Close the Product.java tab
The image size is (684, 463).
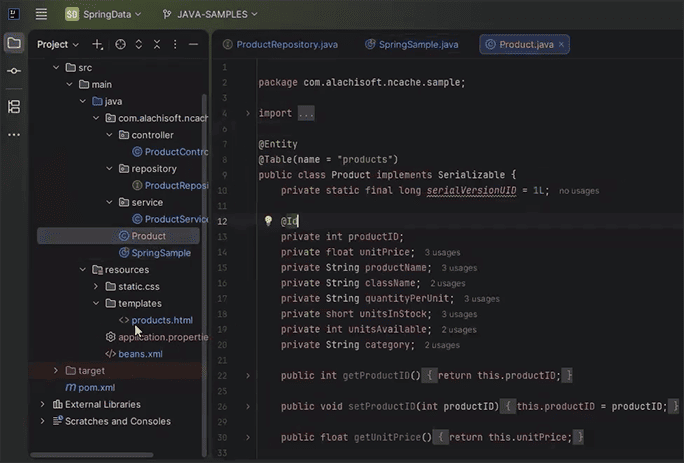[x=563, y=44]
